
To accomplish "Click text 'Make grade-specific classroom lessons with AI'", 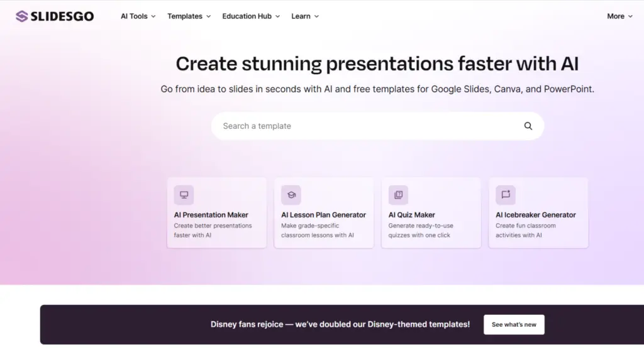I will point(318,230).
